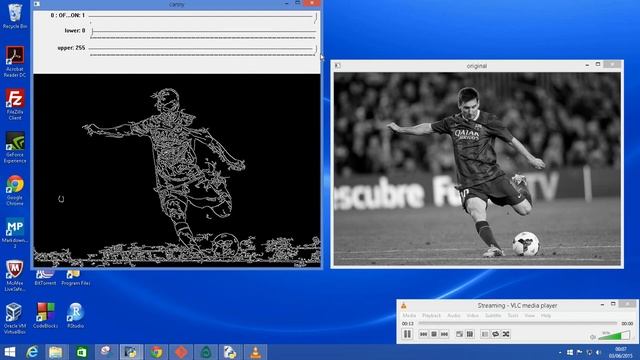
Task: Open the VLC Playback menu
Action: 431,316
